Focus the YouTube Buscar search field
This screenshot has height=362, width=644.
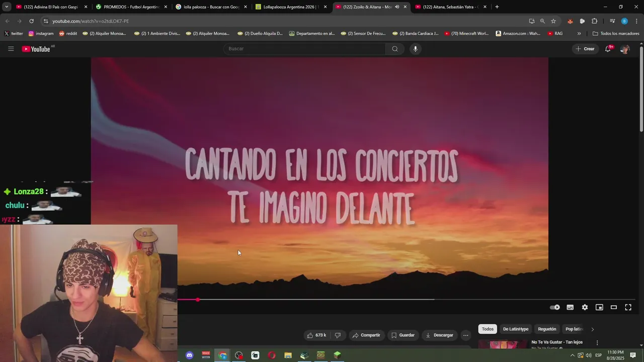point(304,49)
